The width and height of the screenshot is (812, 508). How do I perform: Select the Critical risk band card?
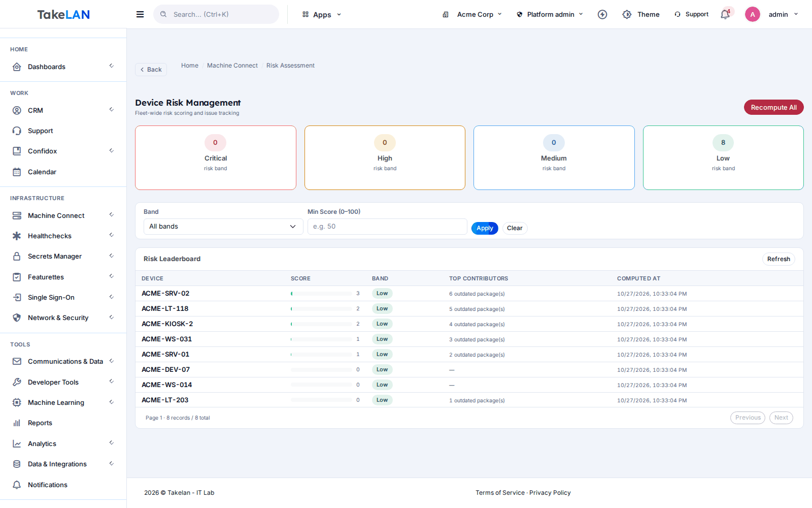coord(216,157)
